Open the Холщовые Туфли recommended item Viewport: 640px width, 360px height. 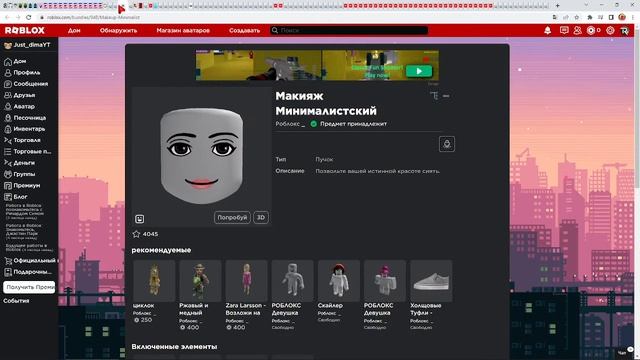(x=431, y=281)
